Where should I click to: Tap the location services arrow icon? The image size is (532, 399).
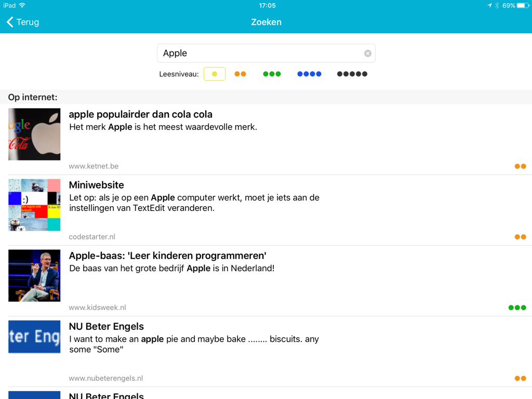pos(489,5)
